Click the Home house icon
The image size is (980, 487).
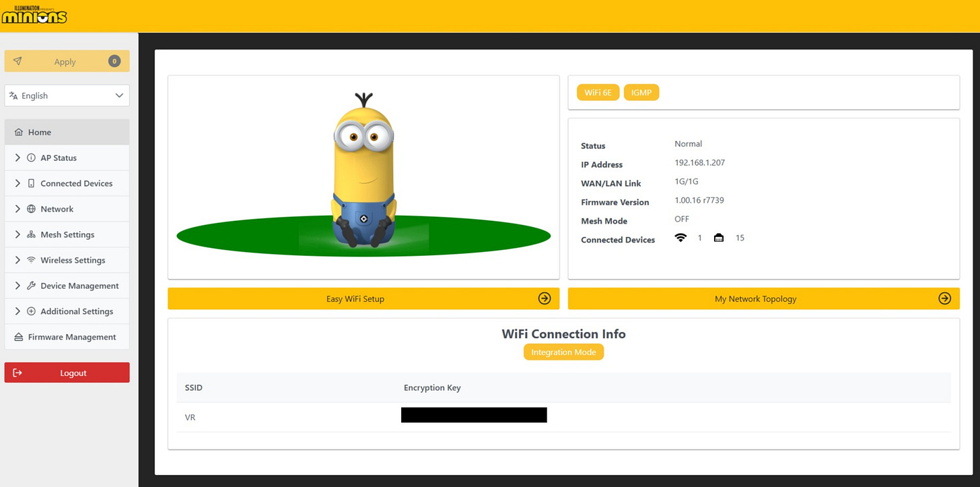[x=19, y=132]
